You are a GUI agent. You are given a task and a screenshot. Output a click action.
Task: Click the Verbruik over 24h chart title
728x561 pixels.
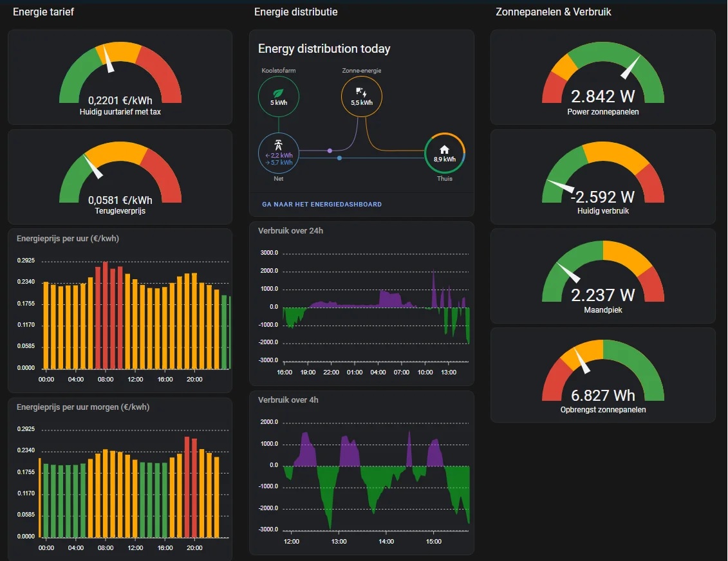[290, 230]
